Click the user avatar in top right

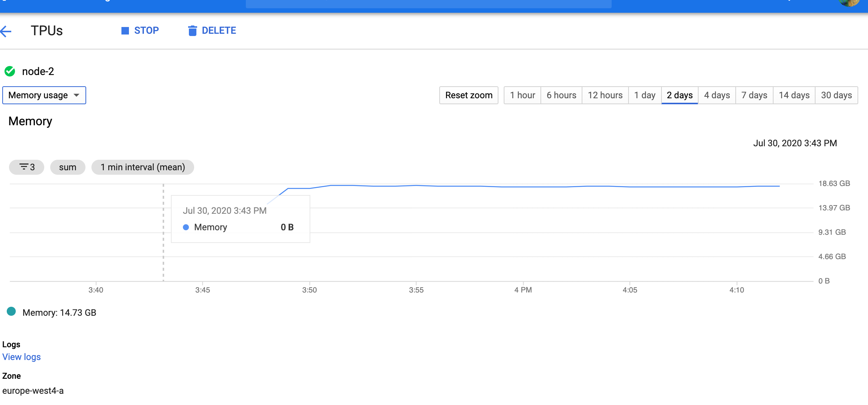pos(849,3)
